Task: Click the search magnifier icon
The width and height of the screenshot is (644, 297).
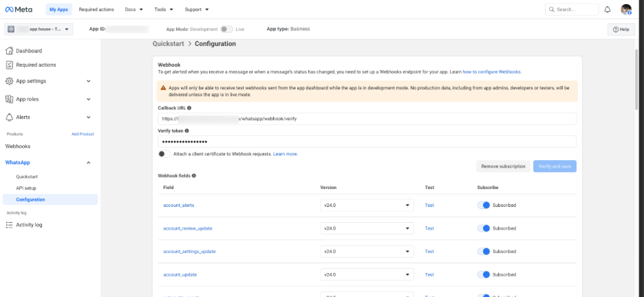Action: tap(551, 10)
